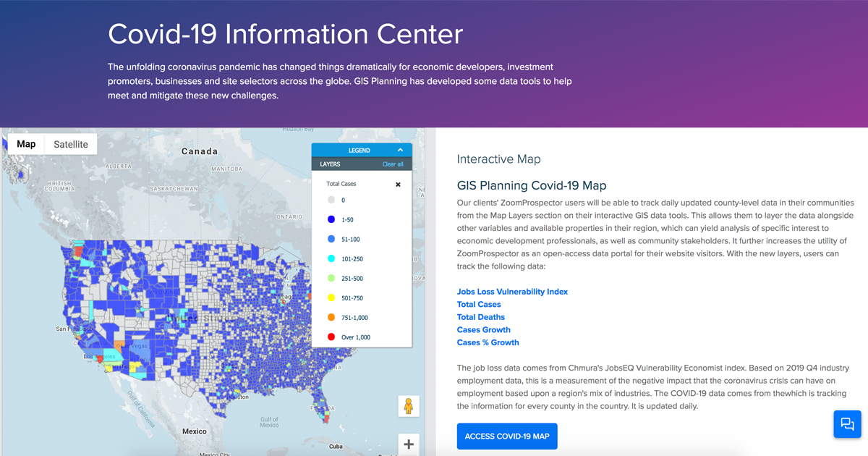The height and width of the screenshot is (456, 868).
Task: Click the orange 751-1,000 legend swatch
Action: click(x=331, y=318)
